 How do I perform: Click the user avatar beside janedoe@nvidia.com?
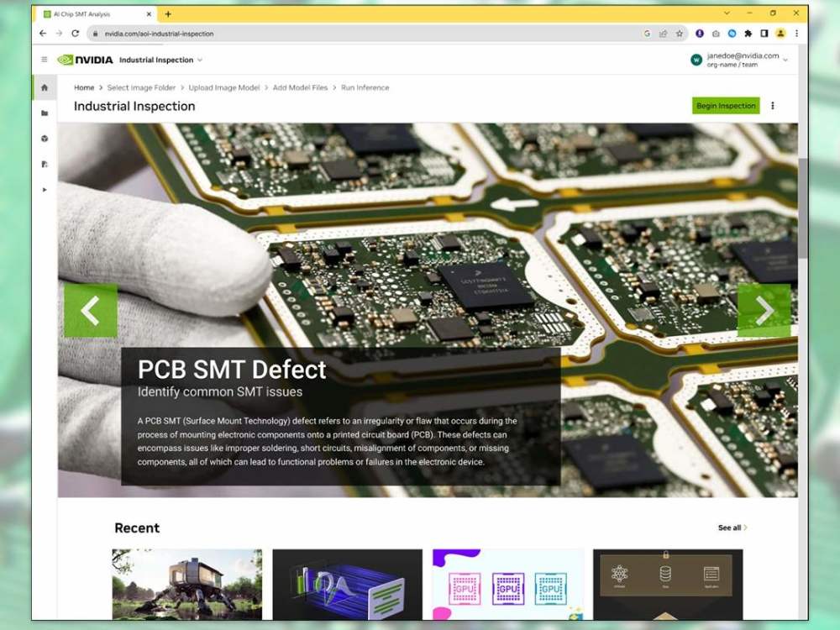click(696, 60)
